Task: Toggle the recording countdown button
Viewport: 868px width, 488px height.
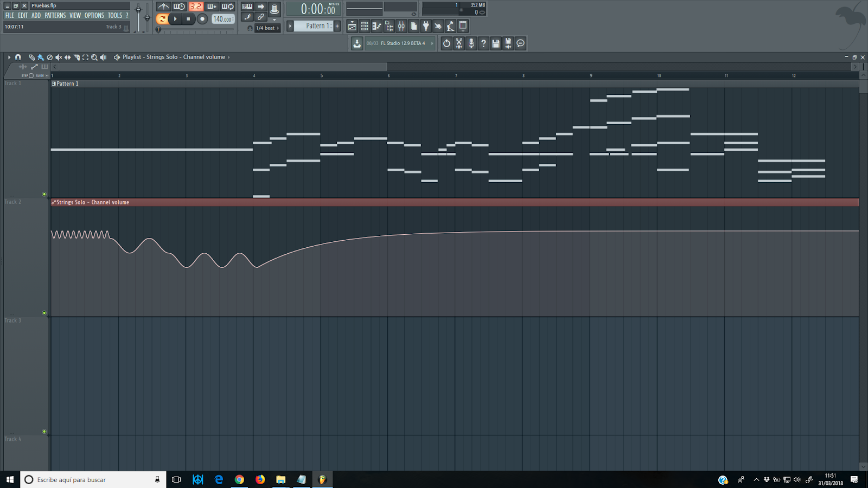Action: coord(196,7)
